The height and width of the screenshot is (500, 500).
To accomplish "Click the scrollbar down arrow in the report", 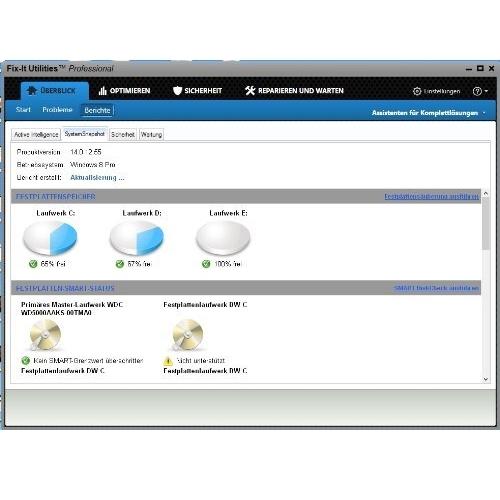I will (x=486, y=379).
